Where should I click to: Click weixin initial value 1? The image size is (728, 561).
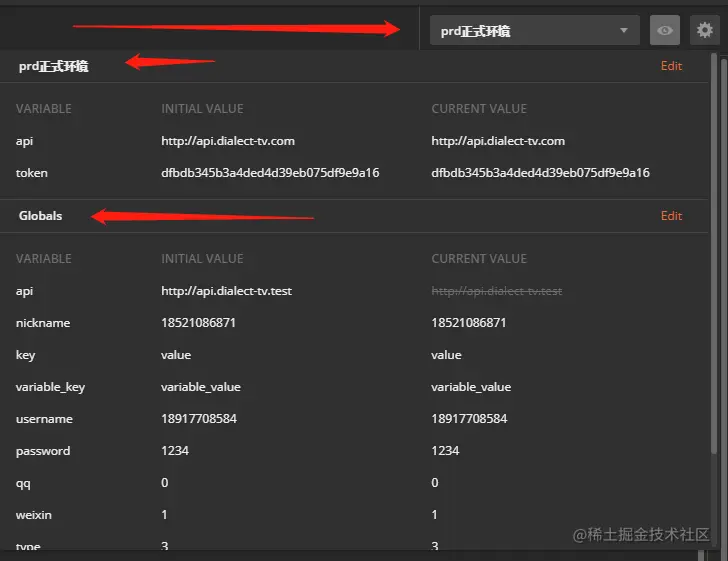164,515
